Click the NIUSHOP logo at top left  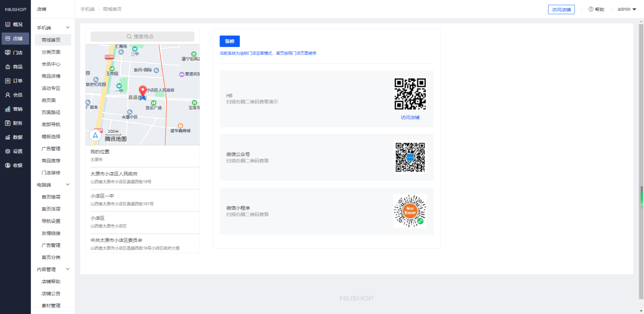point(16,9)
